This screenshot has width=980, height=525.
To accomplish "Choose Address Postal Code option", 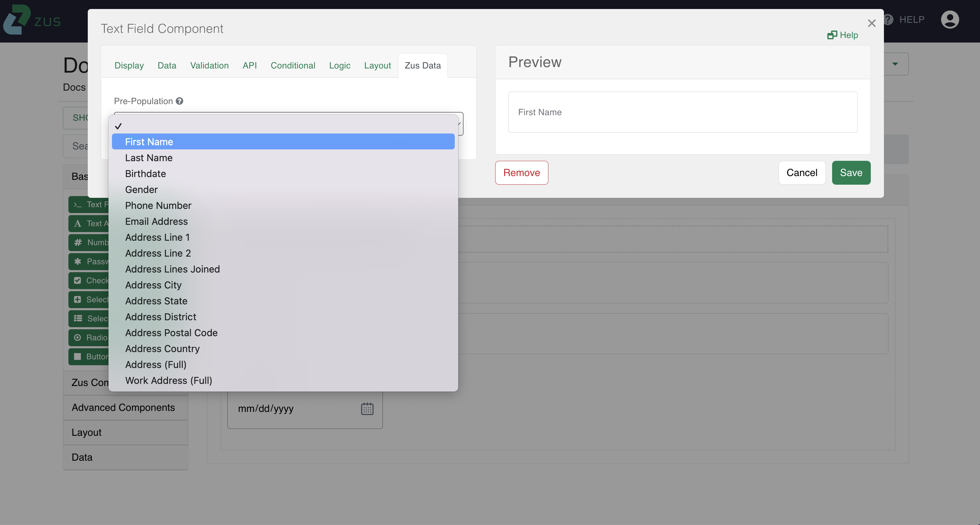I will [171, 333].
